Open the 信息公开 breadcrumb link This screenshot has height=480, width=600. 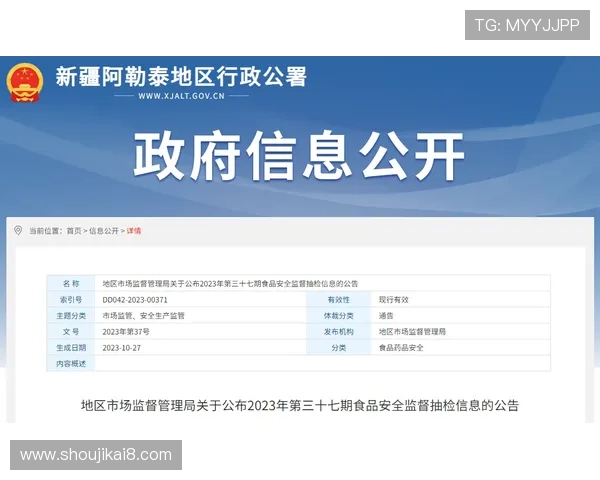coord(104,231)
